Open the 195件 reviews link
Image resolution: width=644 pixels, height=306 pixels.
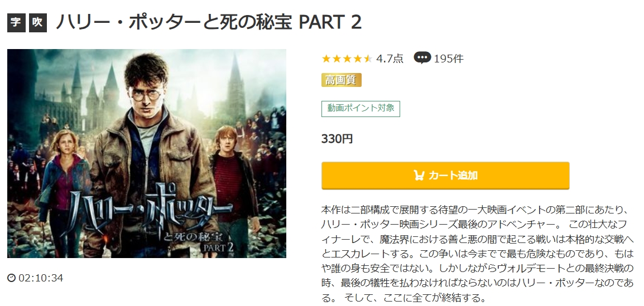tap(448, 59)
